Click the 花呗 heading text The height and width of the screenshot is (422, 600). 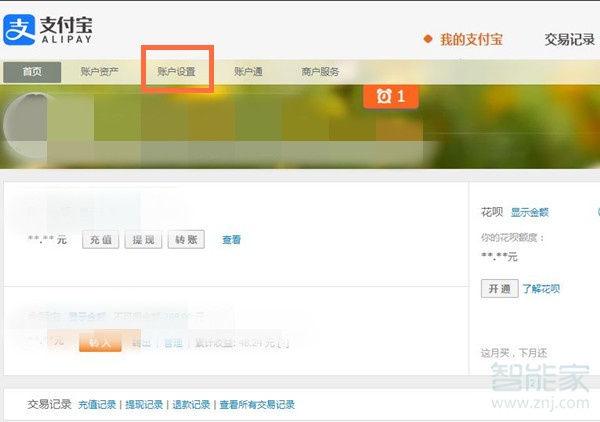pos(492,212)
